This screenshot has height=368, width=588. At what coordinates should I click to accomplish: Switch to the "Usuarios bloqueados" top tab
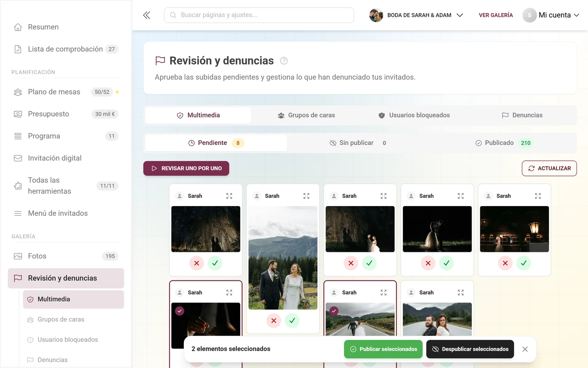pos(414,115)
